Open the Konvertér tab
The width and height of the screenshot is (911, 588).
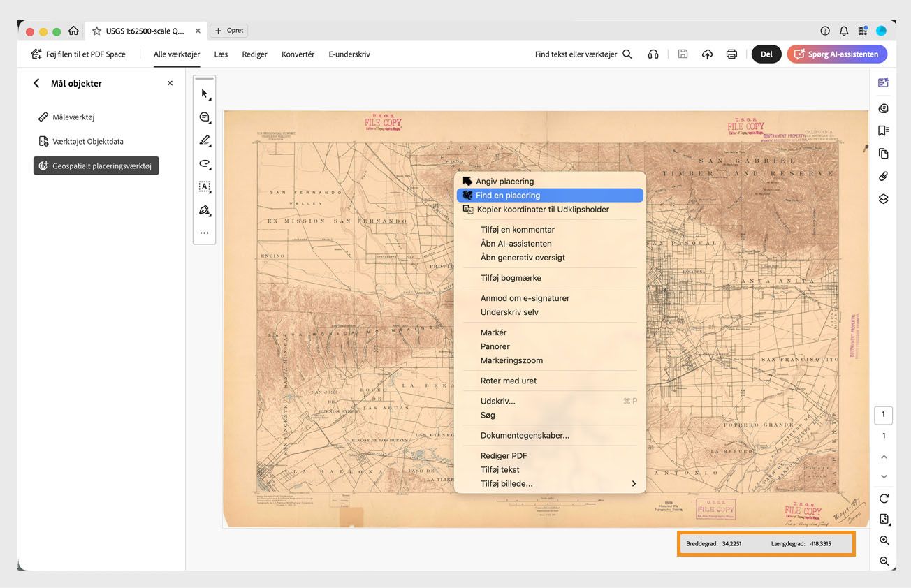point(298,54)
